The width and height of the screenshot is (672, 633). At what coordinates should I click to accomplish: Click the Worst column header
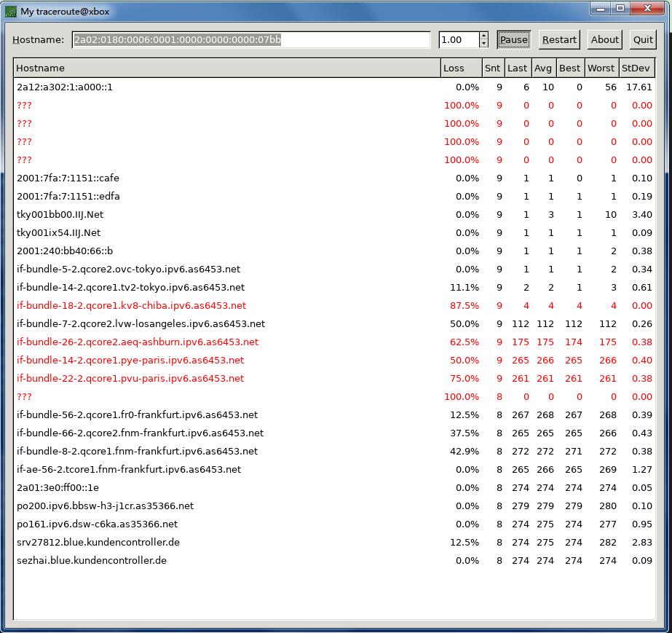(x=601, y=68)
